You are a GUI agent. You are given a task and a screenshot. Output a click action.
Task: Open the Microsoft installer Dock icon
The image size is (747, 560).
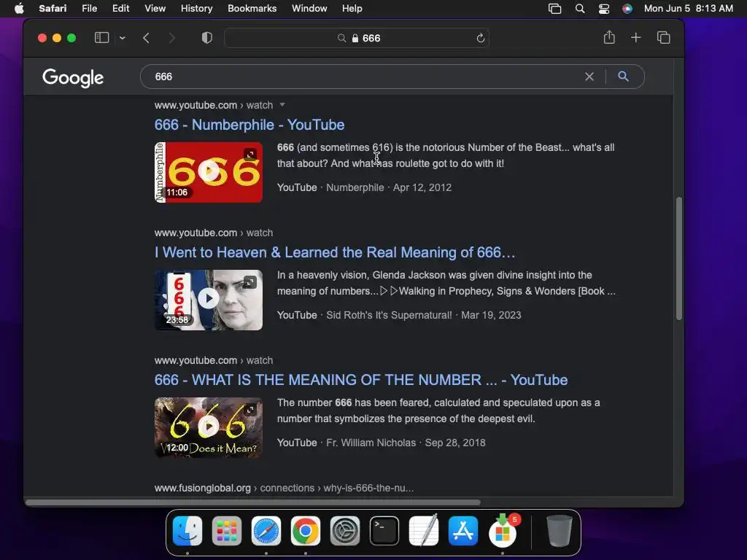coord(503,531)
